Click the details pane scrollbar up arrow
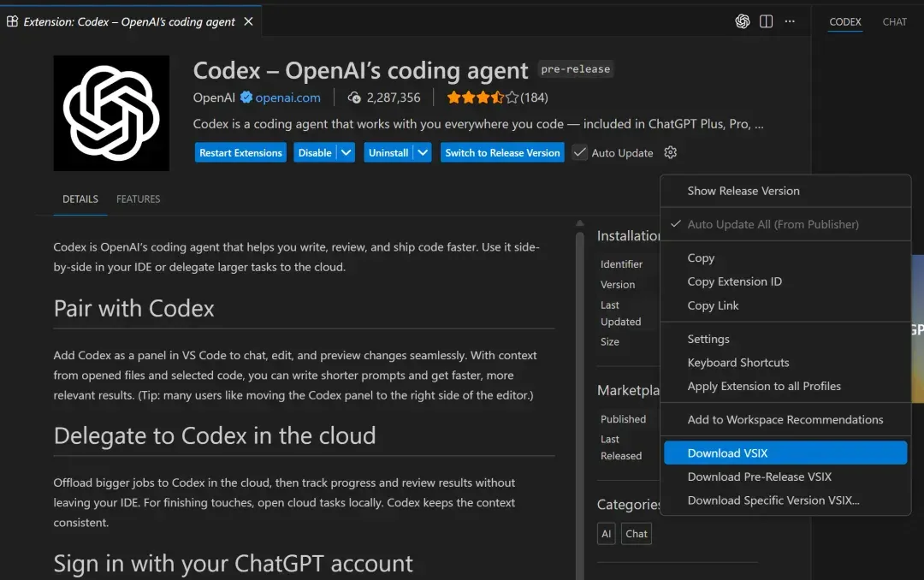This screenshot has width=924, height=580. pos(580,223)
